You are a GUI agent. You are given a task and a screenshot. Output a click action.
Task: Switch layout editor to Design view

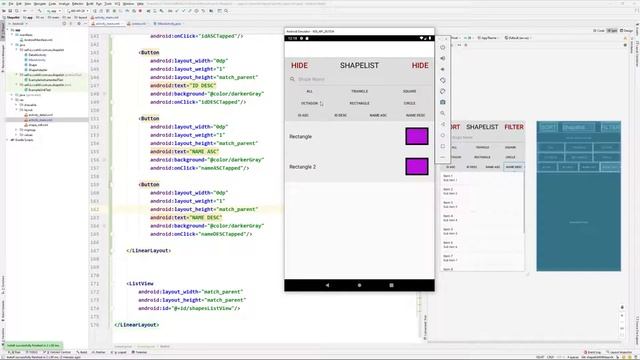627,31
